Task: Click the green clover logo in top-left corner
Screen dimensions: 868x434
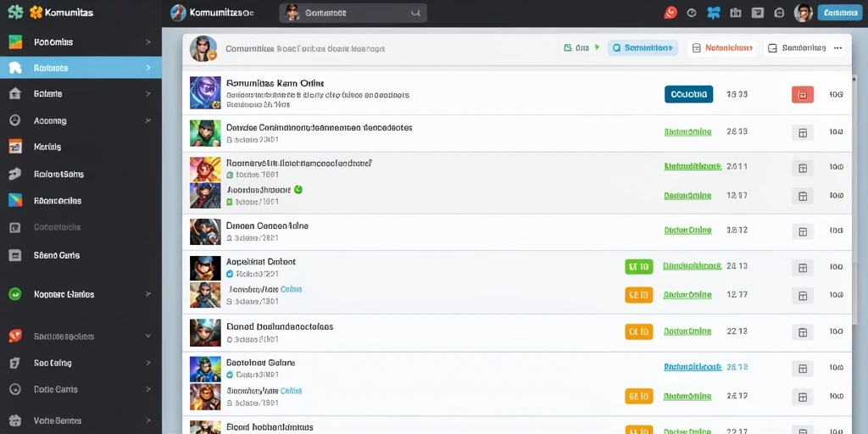Action: pos(15,12)
